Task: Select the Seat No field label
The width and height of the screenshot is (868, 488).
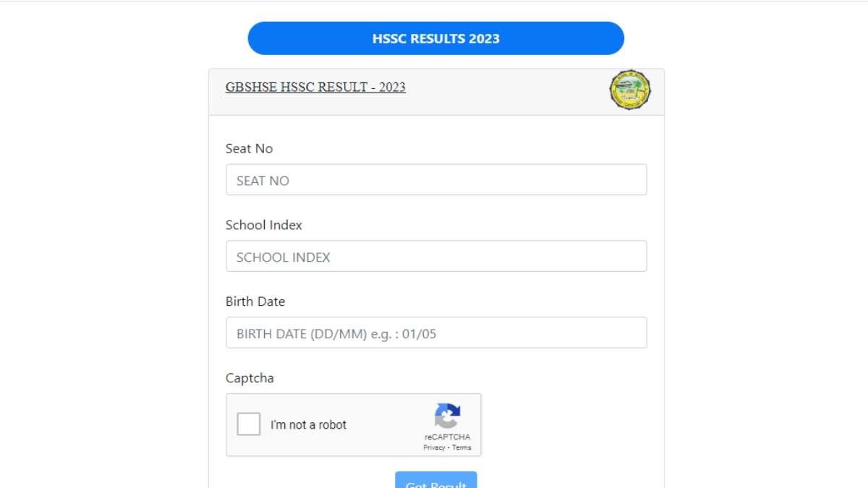Action: point(250,148)
